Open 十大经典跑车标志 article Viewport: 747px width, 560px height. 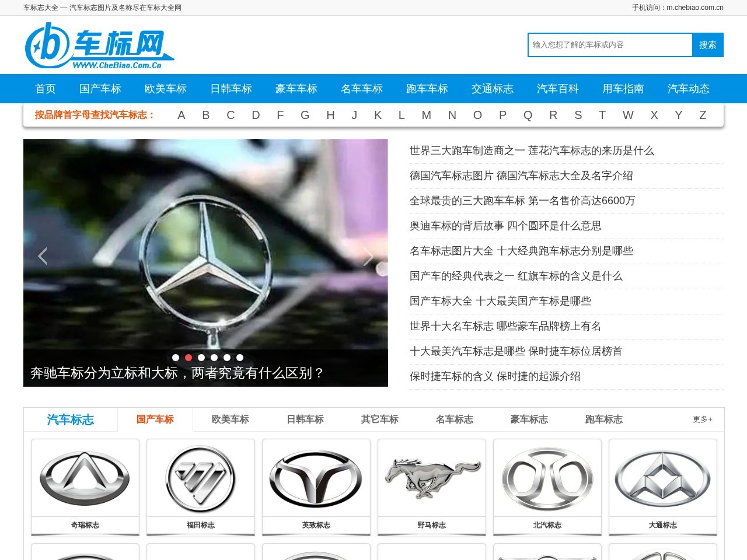[521, 251]
